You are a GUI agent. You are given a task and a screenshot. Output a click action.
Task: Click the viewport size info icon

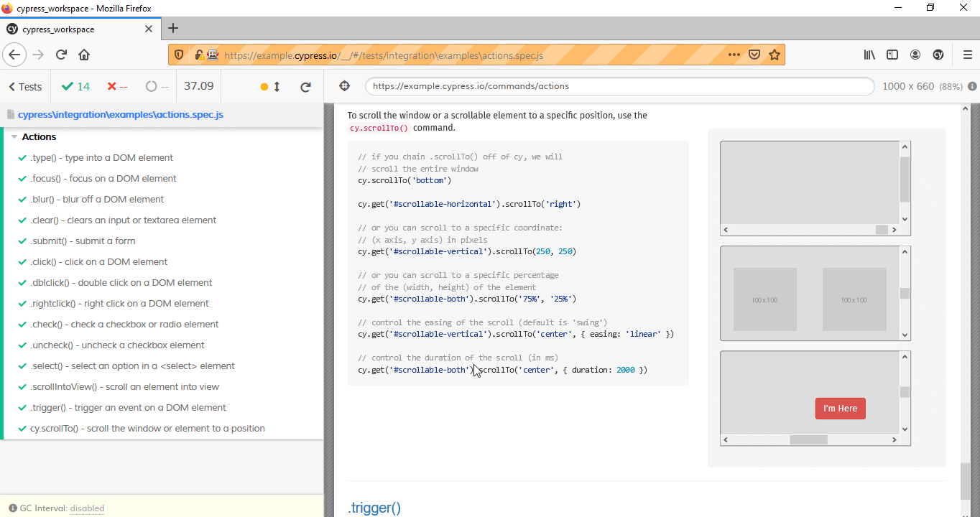[x=971, y=86]
